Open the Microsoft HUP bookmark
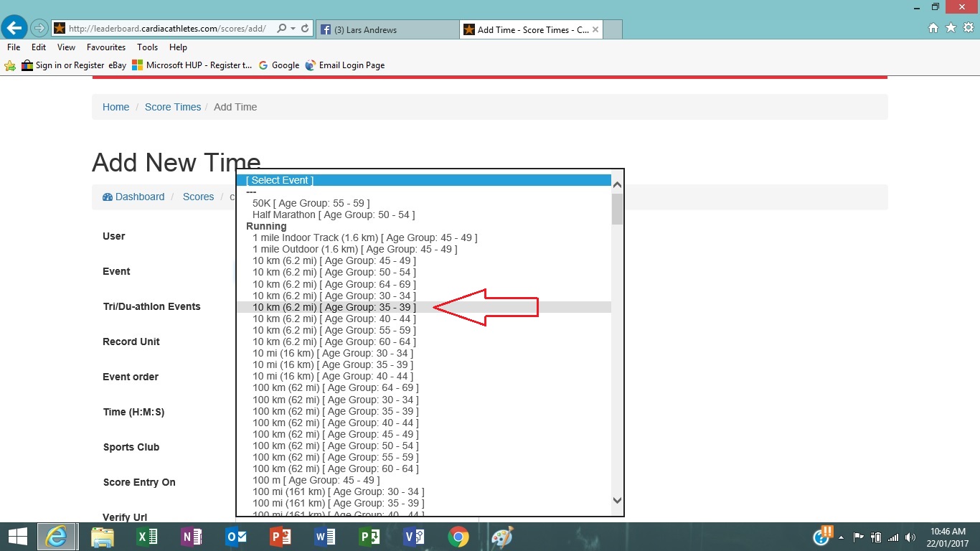This screenshot has height=551, width=980. coord(192,65)
